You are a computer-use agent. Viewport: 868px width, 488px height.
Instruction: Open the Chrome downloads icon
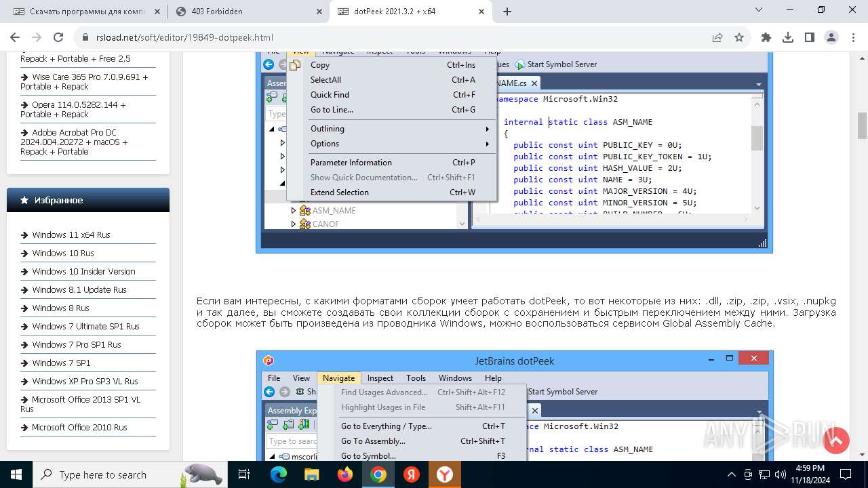click(788, 38)
